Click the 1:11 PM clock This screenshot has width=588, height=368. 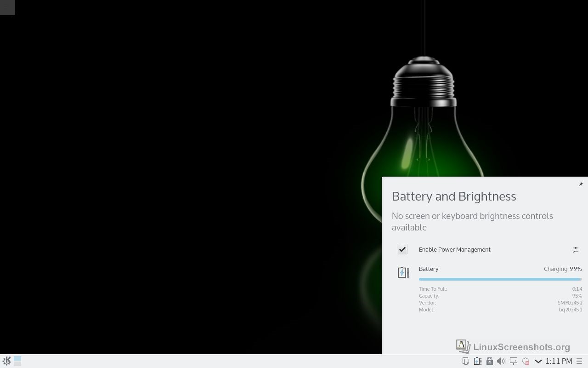(559, 361)
